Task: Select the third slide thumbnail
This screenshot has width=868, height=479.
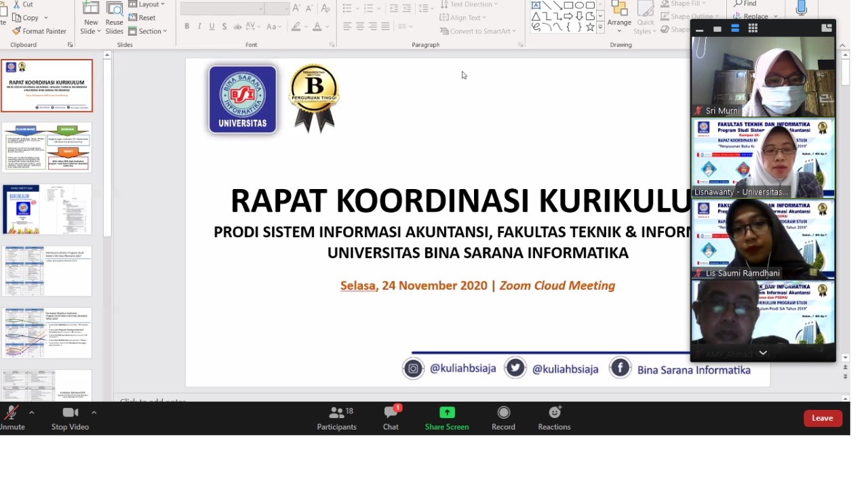Action: (x=47, y=209)
